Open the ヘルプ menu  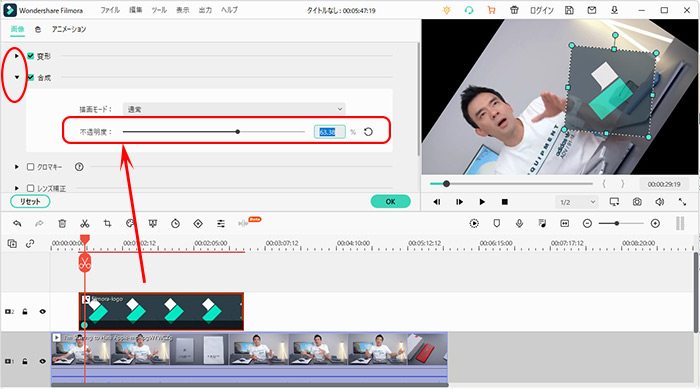point(229,10)
